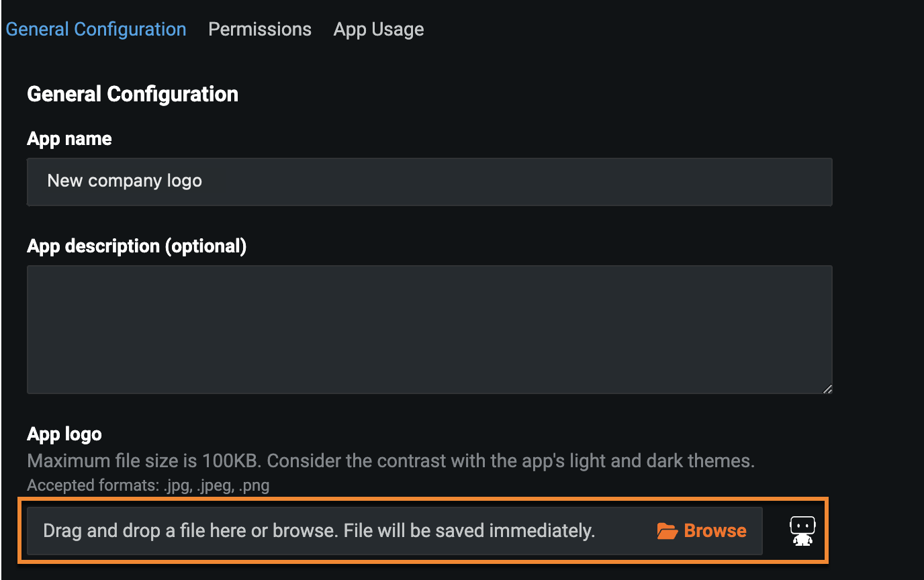The height and width of the screenshot is (580, 924).
Task: Select the General Configuration tab
Action: pyautogui.click(x=96, y=30)
